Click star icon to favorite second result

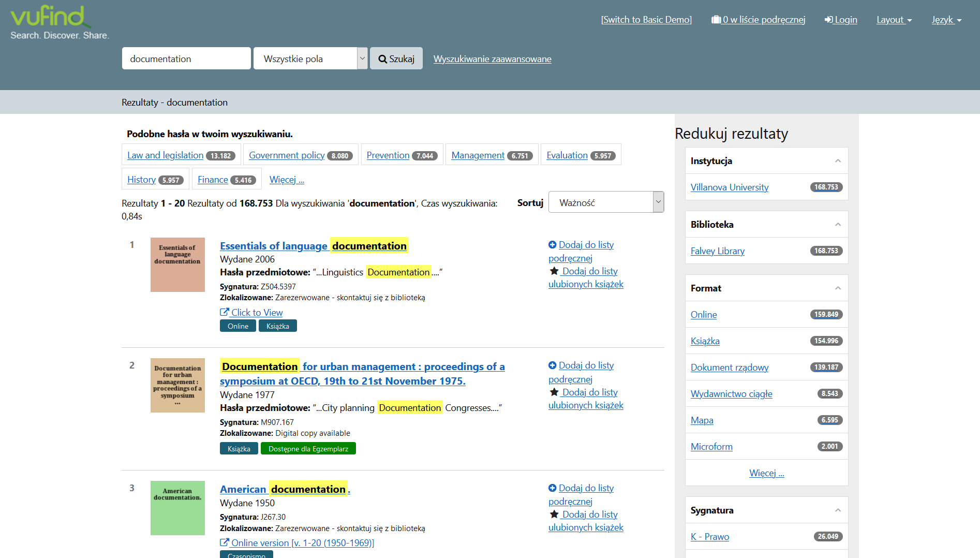pyautogui.click(x=554, y=392)
